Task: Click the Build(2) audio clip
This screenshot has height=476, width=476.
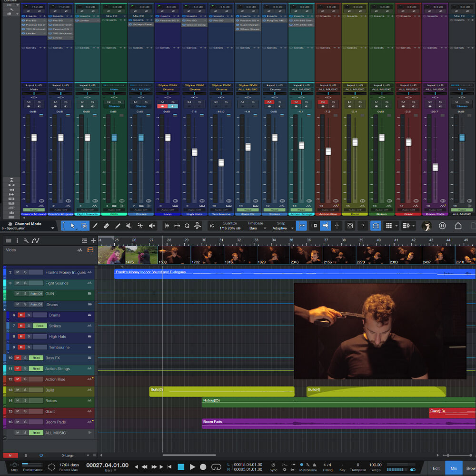Action: [222, 392]
